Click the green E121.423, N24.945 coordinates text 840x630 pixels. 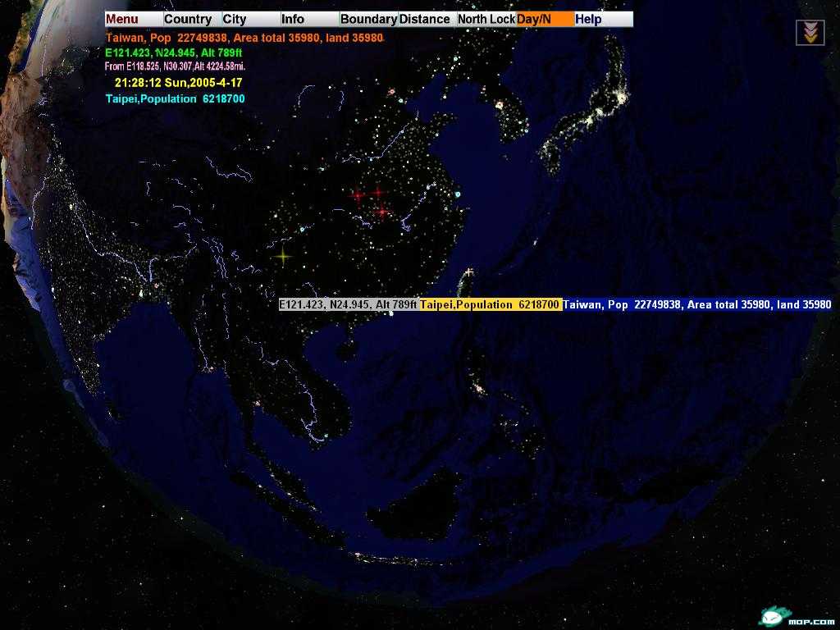(174, 53)
